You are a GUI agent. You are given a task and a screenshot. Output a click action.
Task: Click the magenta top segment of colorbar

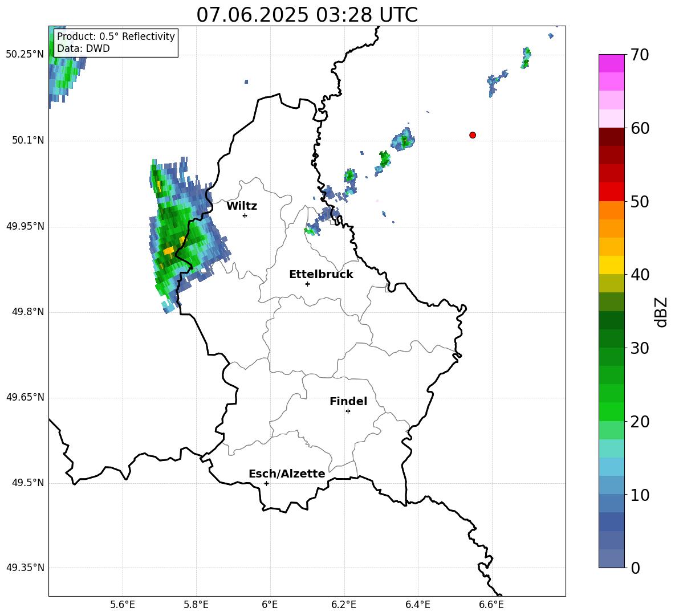click(611, 63)
